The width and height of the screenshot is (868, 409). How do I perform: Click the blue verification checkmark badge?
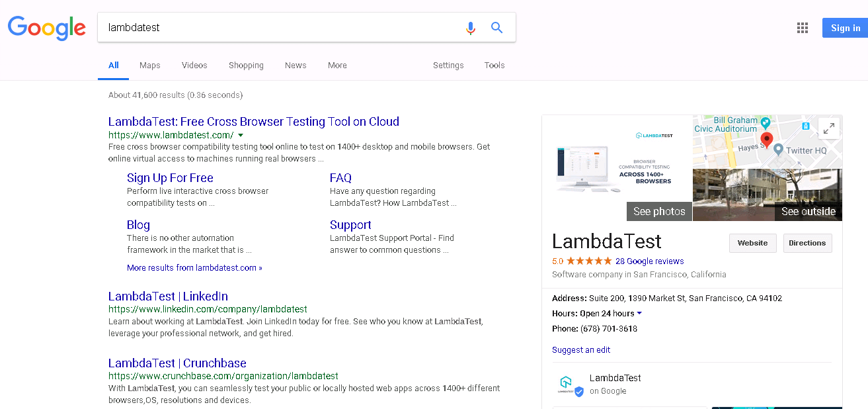coord(580,391)
